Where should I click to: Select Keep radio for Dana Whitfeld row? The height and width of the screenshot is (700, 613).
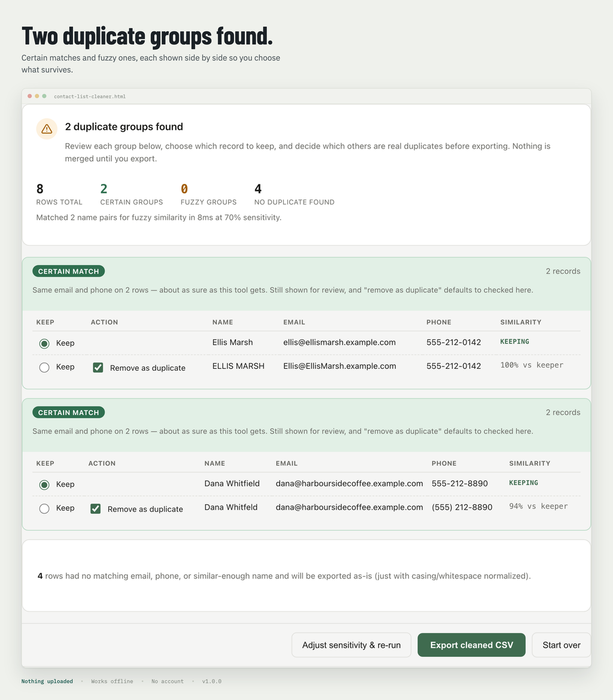pyautogui.click(x=44, y=508)
